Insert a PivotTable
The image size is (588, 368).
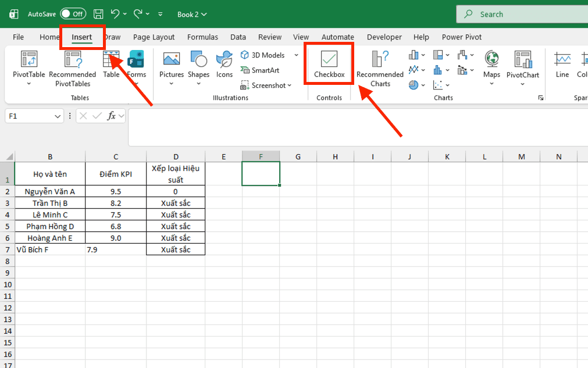29,69
